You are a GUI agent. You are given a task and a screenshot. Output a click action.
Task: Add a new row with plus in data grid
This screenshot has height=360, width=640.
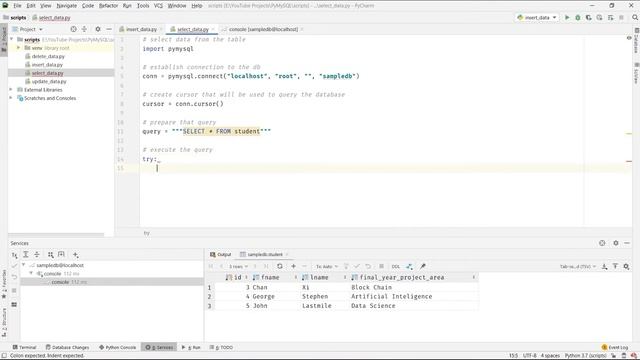293,266
